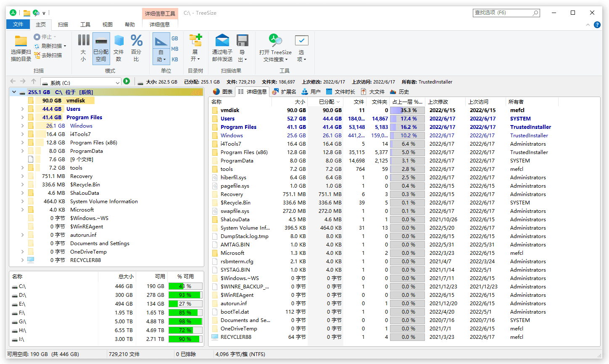
Task: Open the drive selector showing 系统 (C:)
Action: [x=81, y=81]
